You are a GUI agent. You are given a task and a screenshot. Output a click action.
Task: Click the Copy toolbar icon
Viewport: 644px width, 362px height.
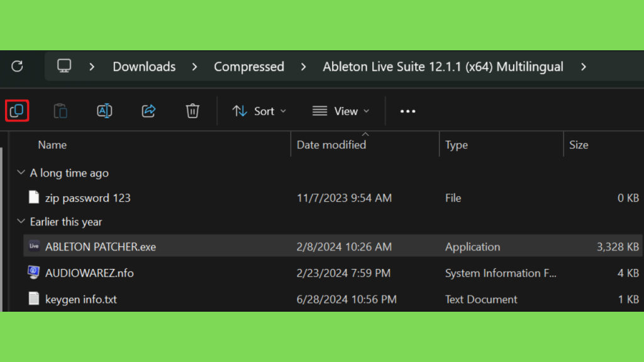click(17, 111)
